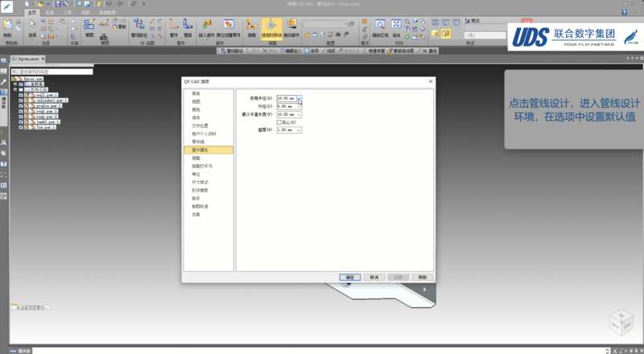Expand the 壁厚 wall thickness dropdown
Screen dimensions: 644x354
(299, 130)
